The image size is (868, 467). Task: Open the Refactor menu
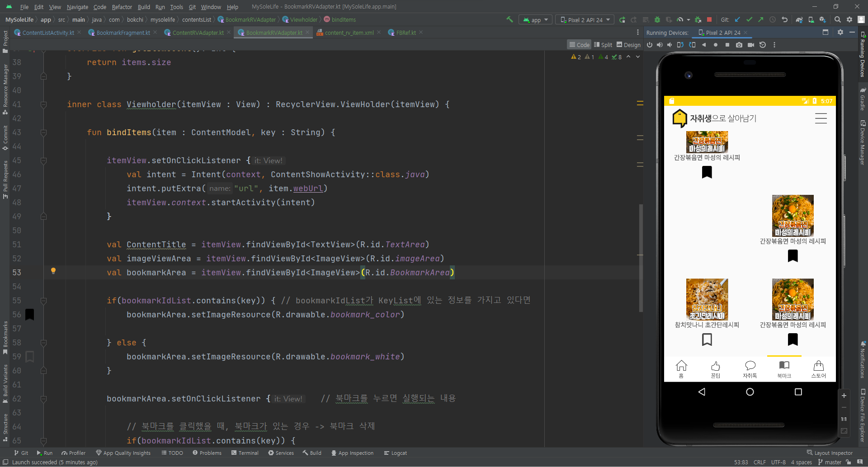tap(122, 7)
